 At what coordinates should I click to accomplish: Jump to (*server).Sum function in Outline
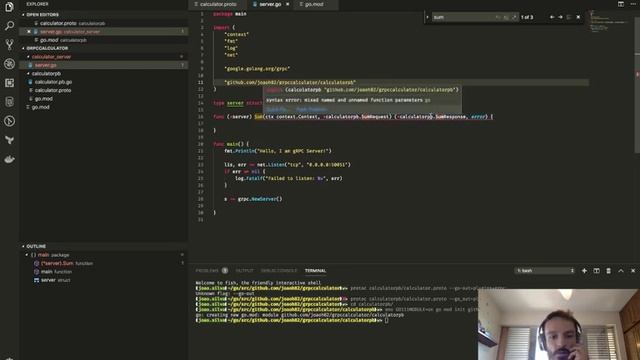(x=104, y=263)
